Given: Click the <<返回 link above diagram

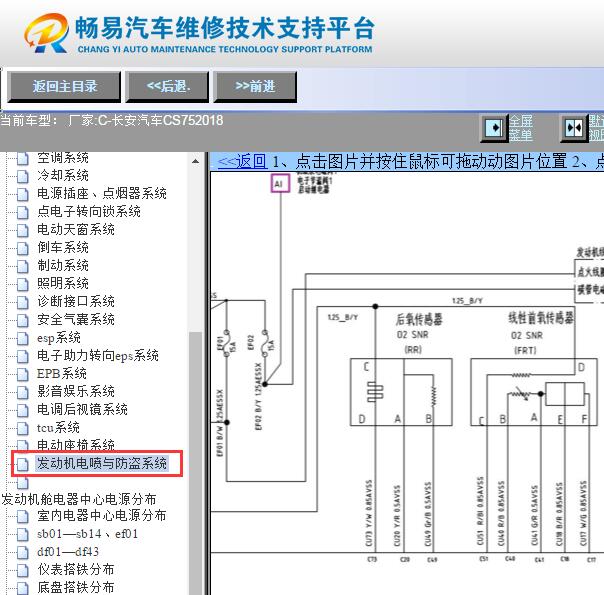Looking at the screenshot, I should point(242,161).
